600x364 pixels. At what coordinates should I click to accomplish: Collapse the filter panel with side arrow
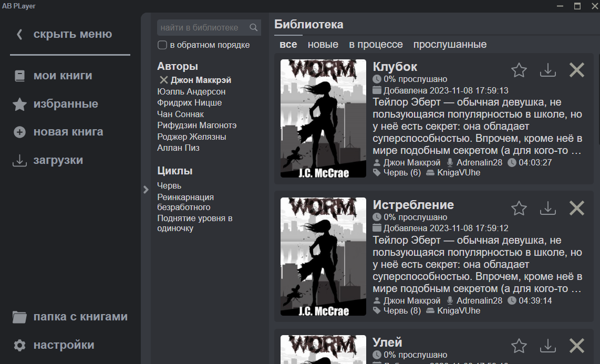(x=146, y=189)
